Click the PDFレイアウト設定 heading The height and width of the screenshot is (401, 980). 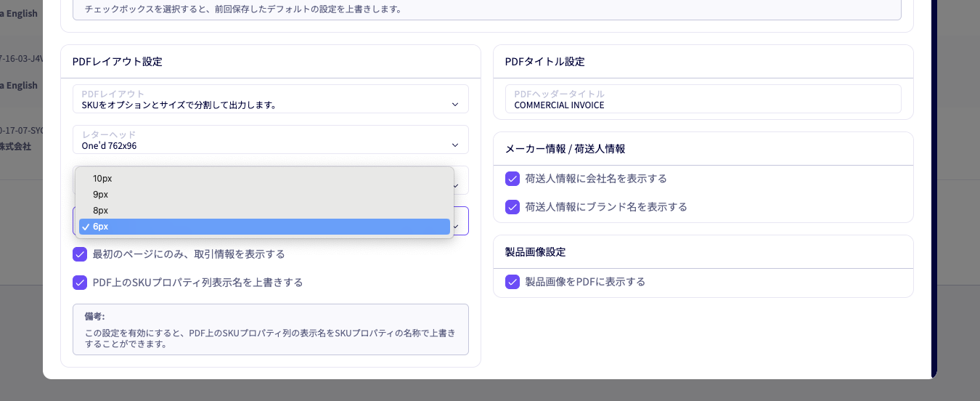point(118,62)
